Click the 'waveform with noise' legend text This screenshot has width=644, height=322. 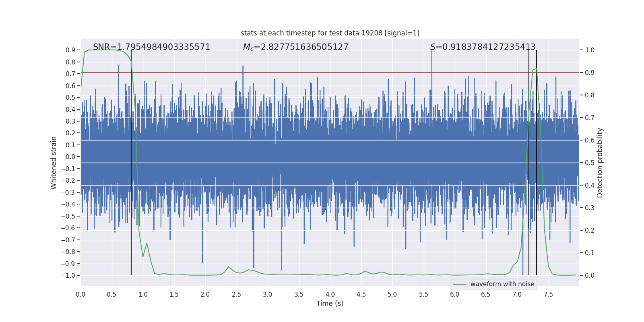502,284
